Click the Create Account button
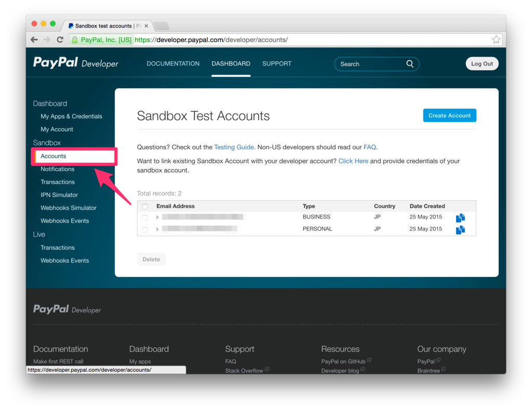 (449, 116)
